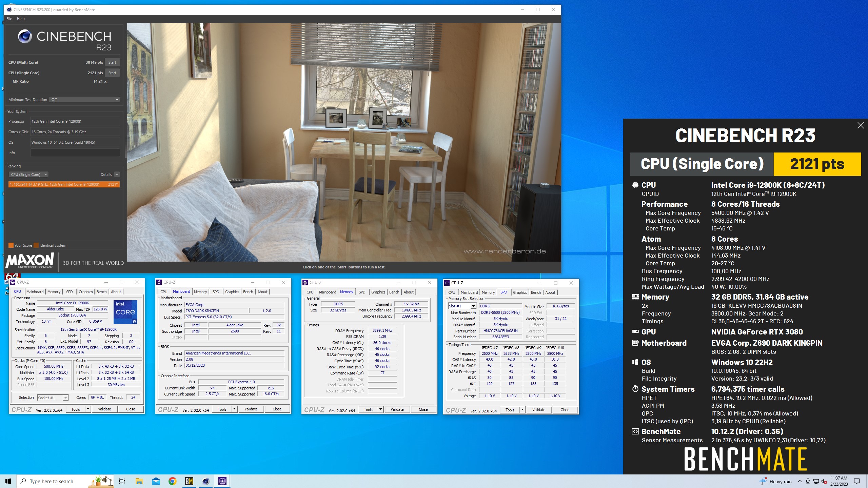
Task: Open BenchMate from the taskbar
Action: (189, 481)
